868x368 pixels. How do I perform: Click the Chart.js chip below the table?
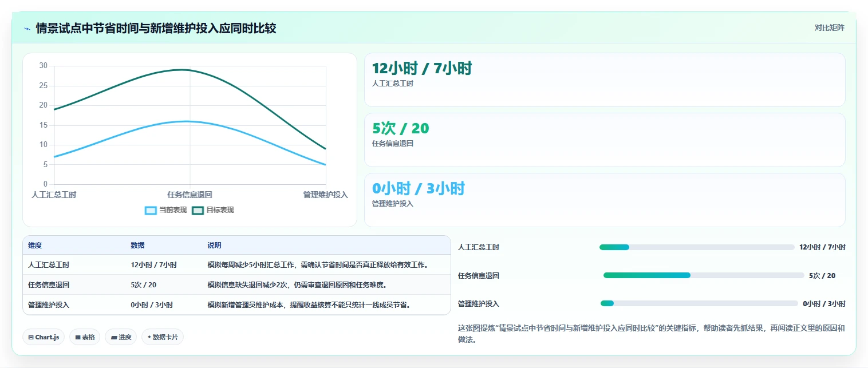(x=44, y=337)
